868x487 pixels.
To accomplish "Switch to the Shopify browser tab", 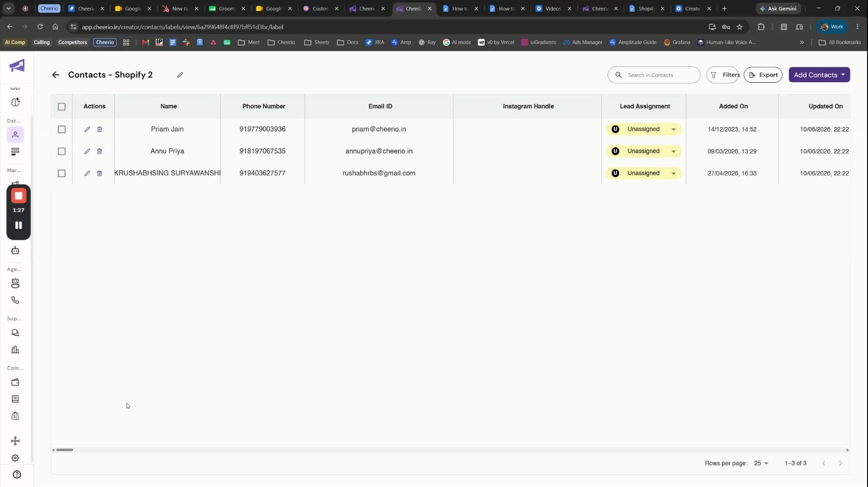I will pyautogui.click(x=646, y=9).
